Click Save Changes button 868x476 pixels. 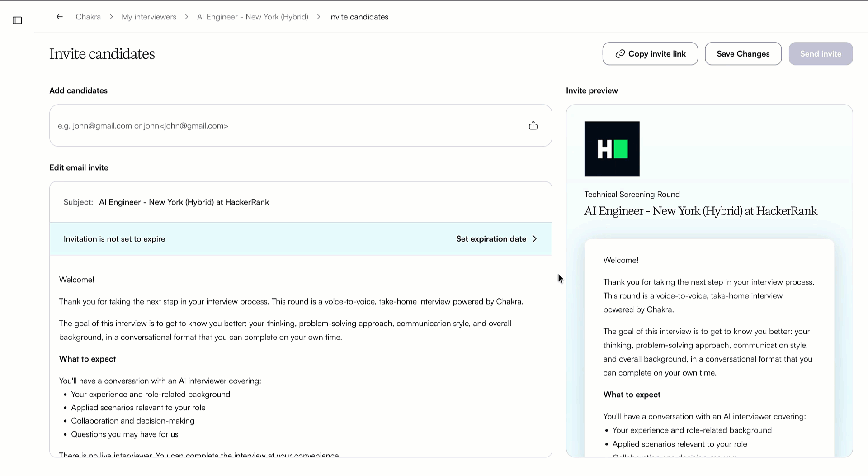pyautogui.click(x=743, y=54)
